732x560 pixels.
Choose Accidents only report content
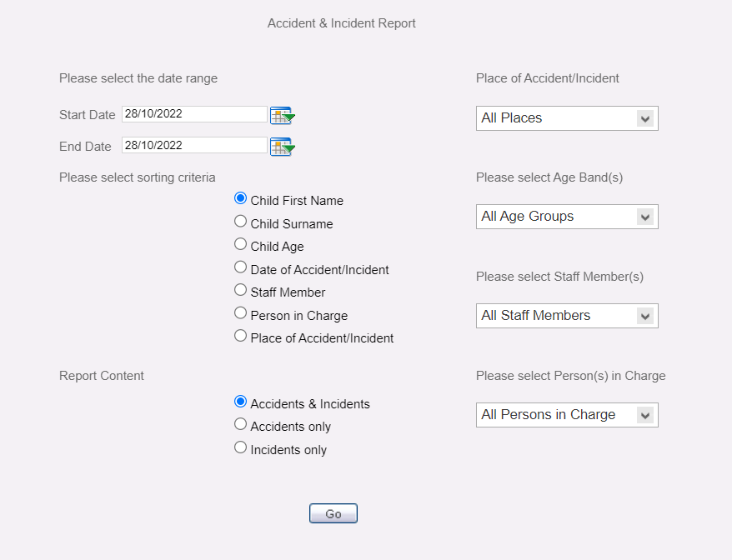[240, 424]
